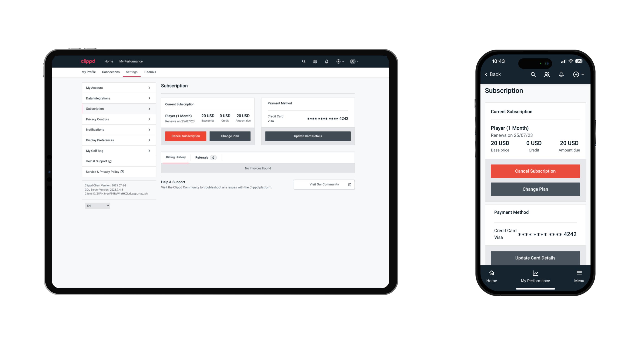Expand Data Integrations settings menu item

pos(118,98)
